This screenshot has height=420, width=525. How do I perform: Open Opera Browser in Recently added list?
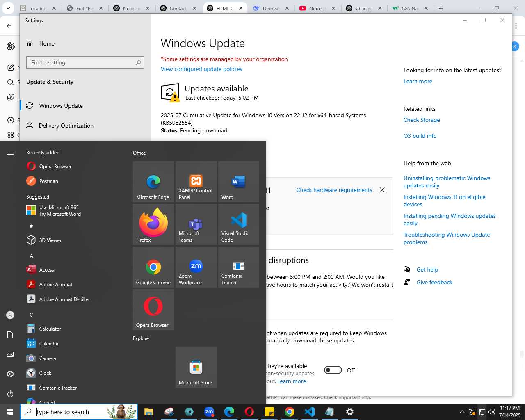74,166
